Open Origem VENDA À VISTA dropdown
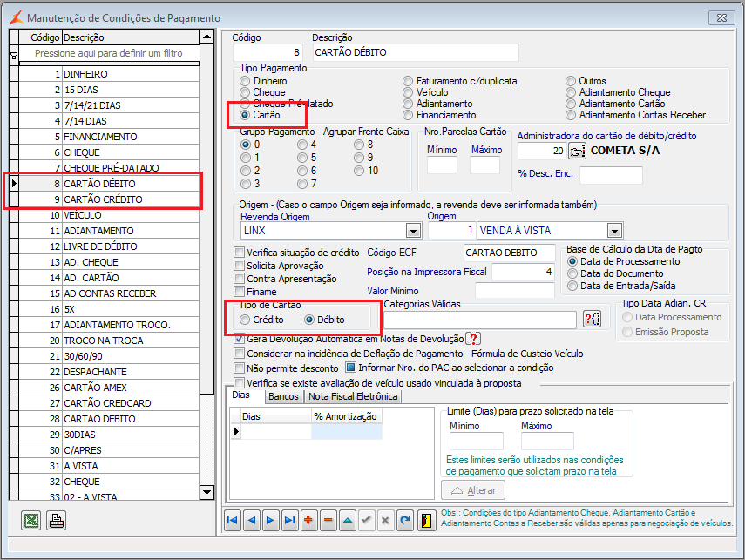This screenshot has height=560, width=745. pos(615,231)
